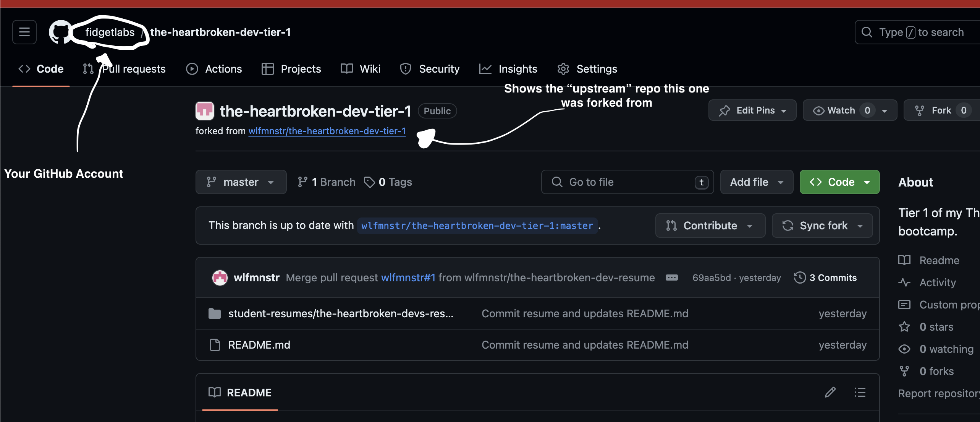Open the green Code dropdown button
This screenshot has width=980, height=422.
click(839, 182)
